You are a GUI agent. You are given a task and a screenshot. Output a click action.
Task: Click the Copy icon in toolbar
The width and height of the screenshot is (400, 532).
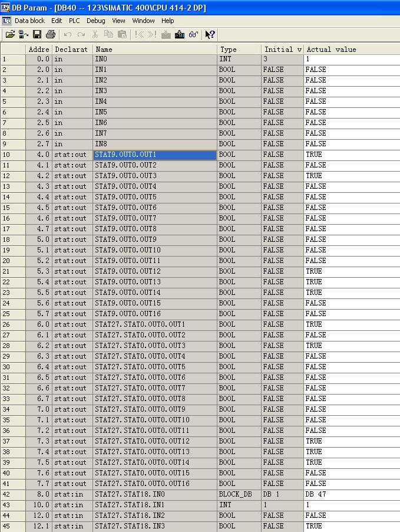[x=108, y=34]
